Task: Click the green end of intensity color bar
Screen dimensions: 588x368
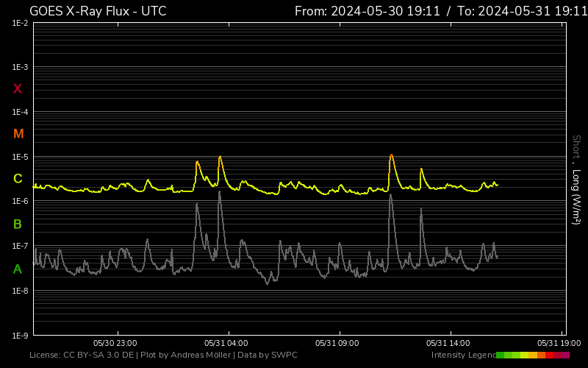Action: (501, 355)
